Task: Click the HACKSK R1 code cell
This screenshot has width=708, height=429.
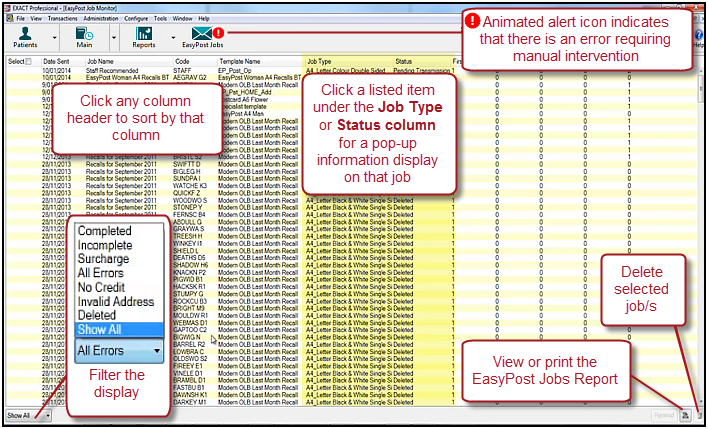Action: pos(190,287)
